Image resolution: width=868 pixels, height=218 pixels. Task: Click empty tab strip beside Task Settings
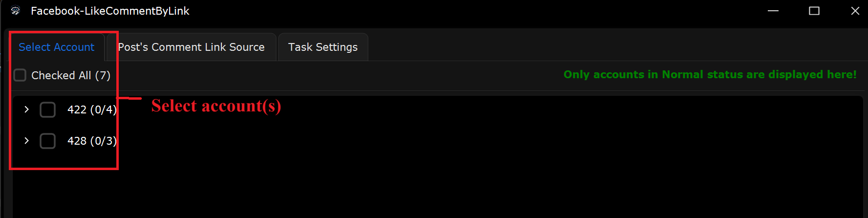pos(616,47)
